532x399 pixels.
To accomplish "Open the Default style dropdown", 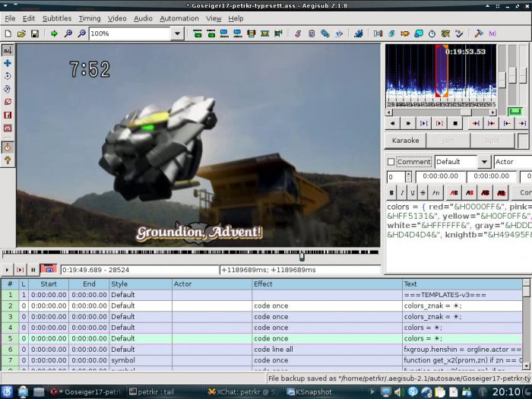I will [484, 162].
